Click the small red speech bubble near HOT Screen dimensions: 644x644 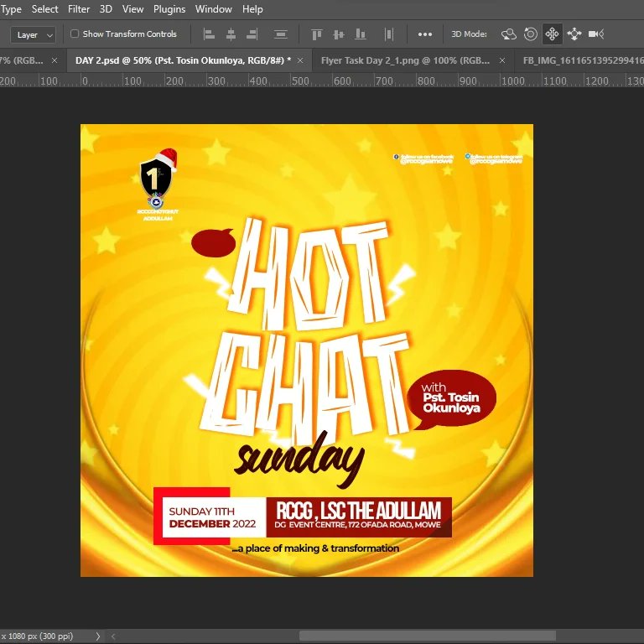click(x=214, y=242)
